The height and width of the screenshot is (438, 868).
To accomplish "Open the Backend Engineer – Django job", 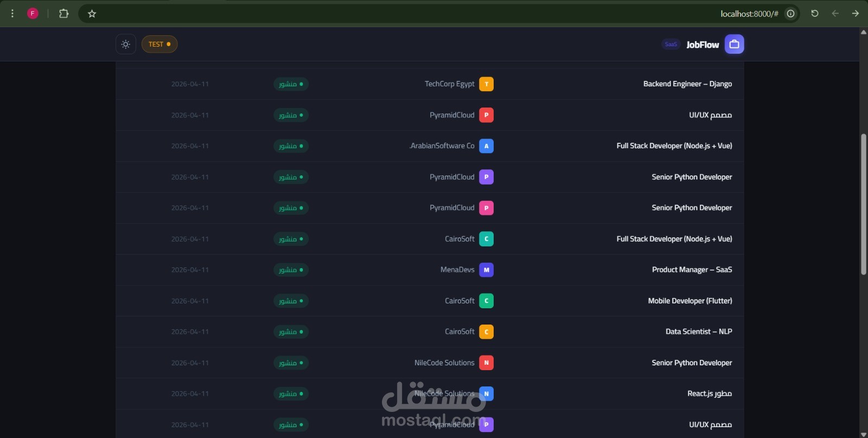I will pyautogui.click(x=687, y=84).
